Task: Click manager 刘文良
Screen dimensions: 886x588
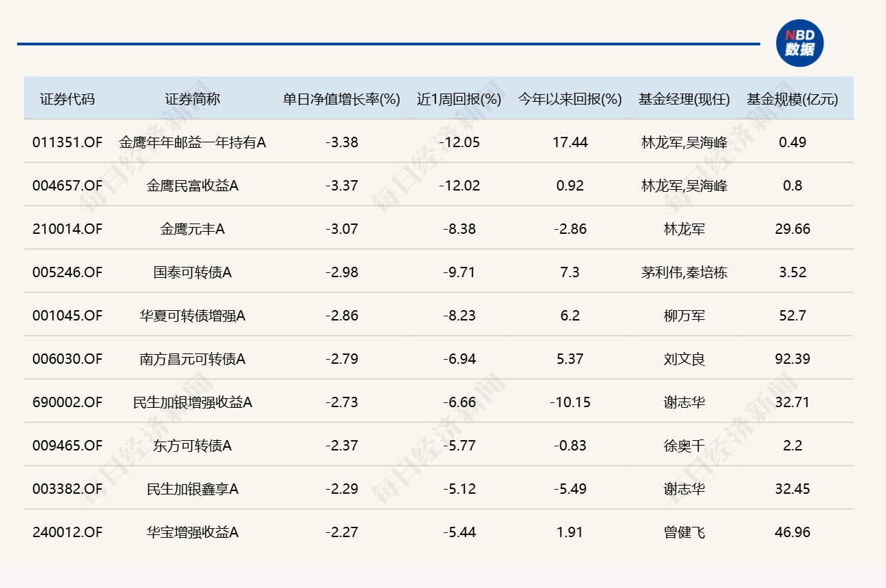Action: [x=684, y=359]
